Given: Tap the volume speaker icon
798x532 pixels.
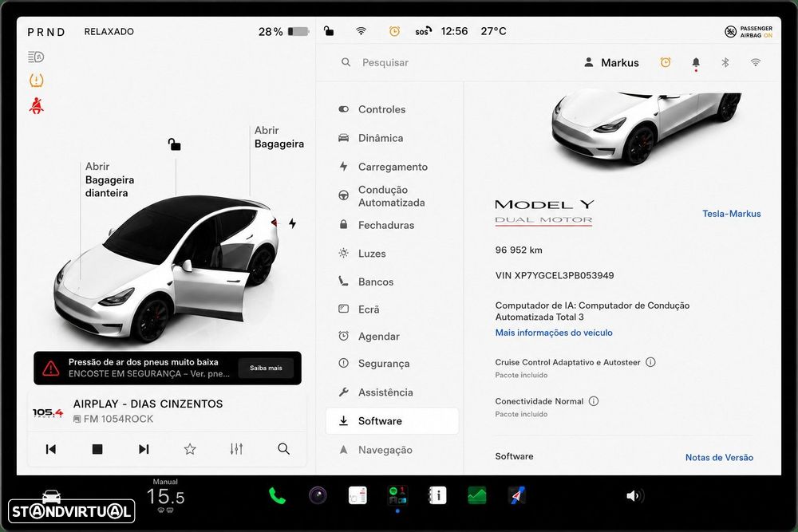Looking at the screenshot, I should coord(634,496).
